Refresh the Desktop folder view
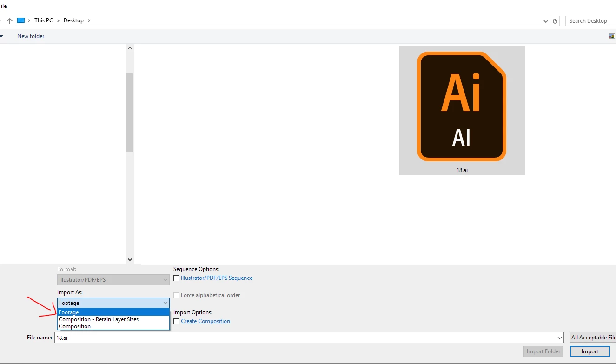Viewport: 616px width, 364px height. point(555,21)
